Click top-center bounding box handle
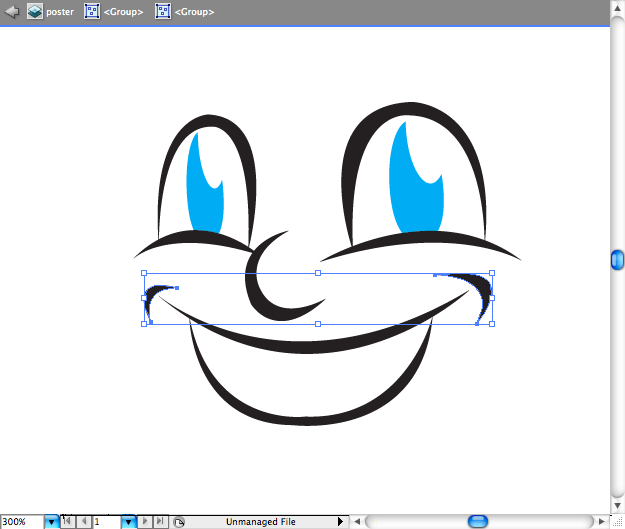This screenshot has height=529, width=625. (318, 273)
